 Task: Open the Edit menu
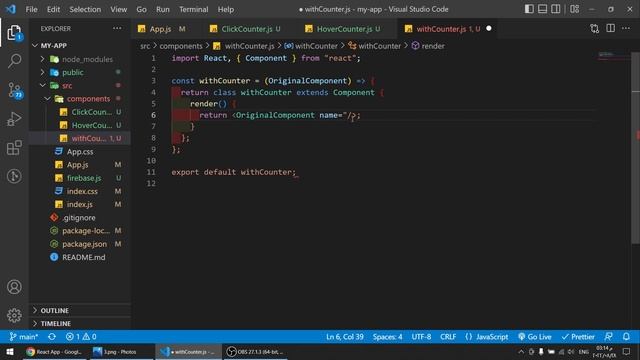53,9
